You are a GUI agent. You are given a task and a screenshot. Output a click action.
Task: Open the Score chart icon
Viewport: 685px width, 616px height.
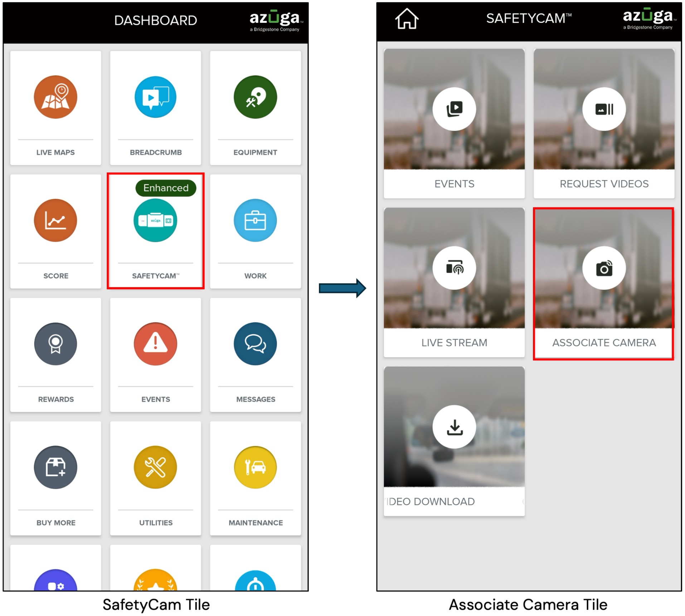click(x=55, y=220)
